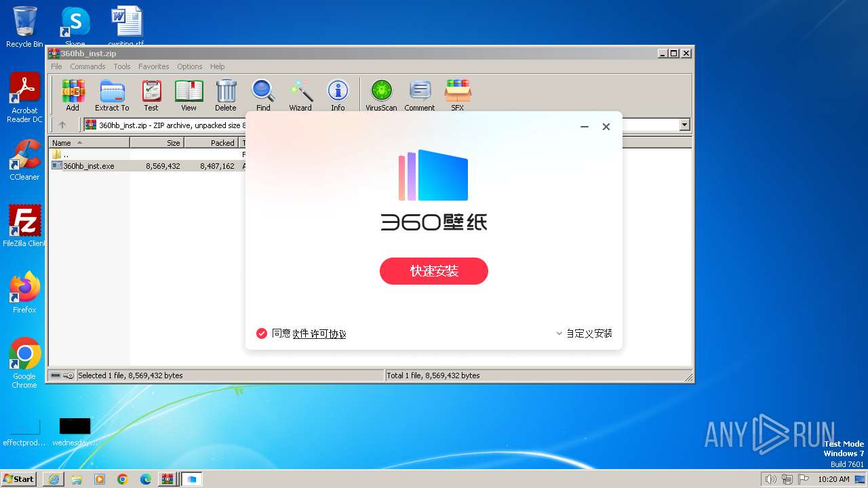Expand the custom install (自定义安装) options
The width and height of the screenshot is (868, 488).
pyautogui.click(x=584, y=333)
